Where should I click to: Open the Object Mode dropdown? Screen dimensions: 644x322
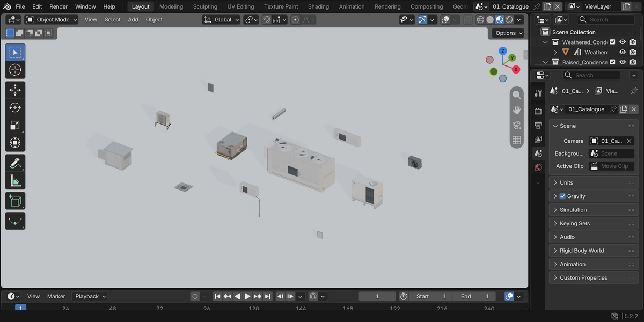coord(52,20)
